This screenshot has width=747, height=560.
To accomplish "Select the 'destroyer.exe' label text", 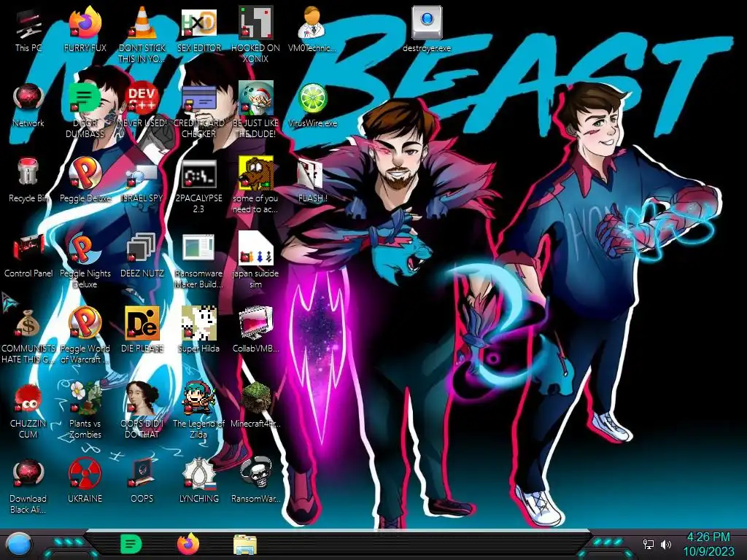I will (x=426, y=48).
